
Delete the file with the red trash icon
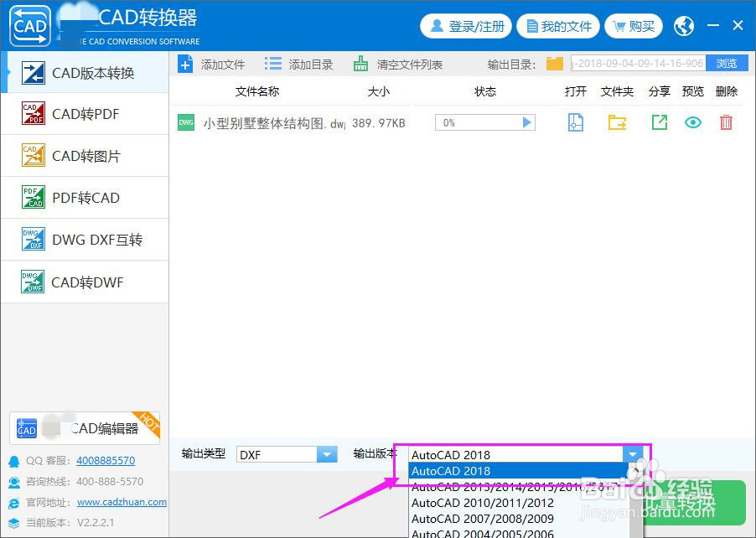click(726, 122)
